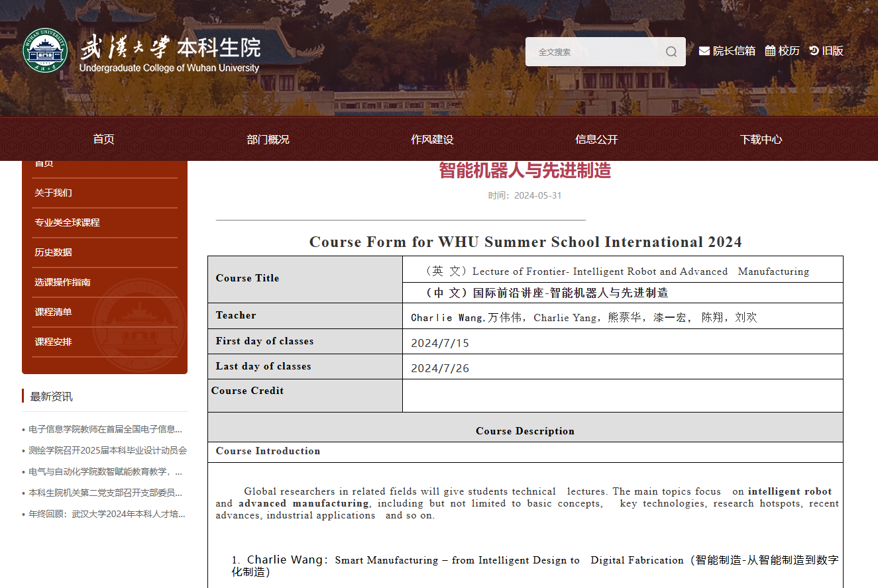The image size is (878, 588).
Task: Click the Course Description header row
Action: (x=525, y=428)
